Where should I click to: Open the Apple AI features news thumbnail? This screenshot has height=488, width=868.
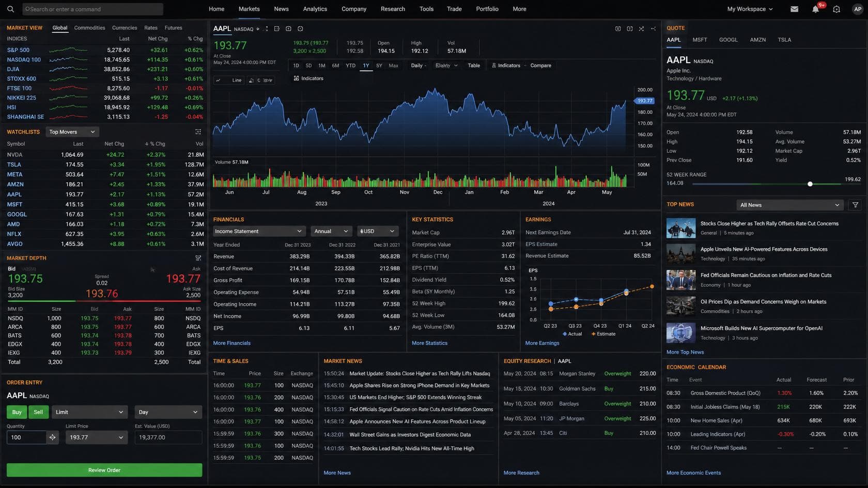point(681,254)
